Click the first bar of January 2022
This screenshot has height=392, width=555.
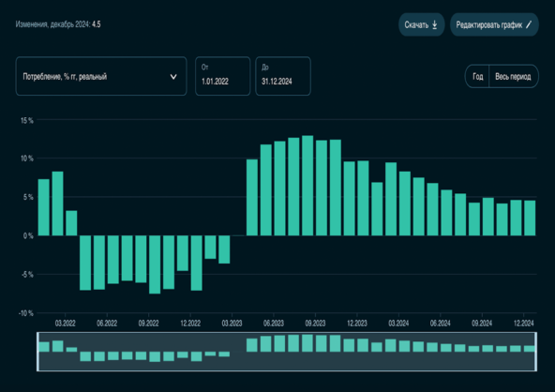point(43,207)
